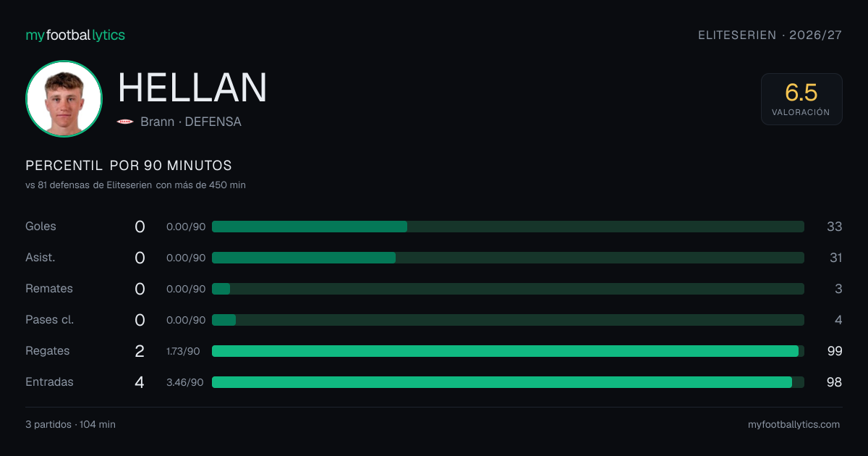Click the Eliteserien 2026/27 season label
Screen dimensions: 868x456
(770, 35)
